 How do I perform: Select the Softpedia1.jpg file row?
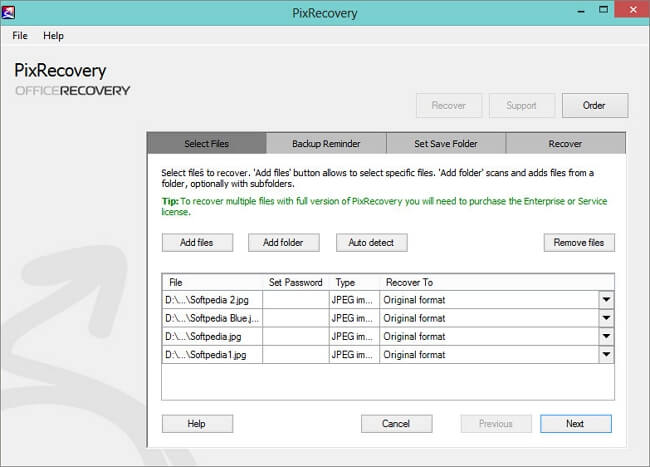click(211, 354)
